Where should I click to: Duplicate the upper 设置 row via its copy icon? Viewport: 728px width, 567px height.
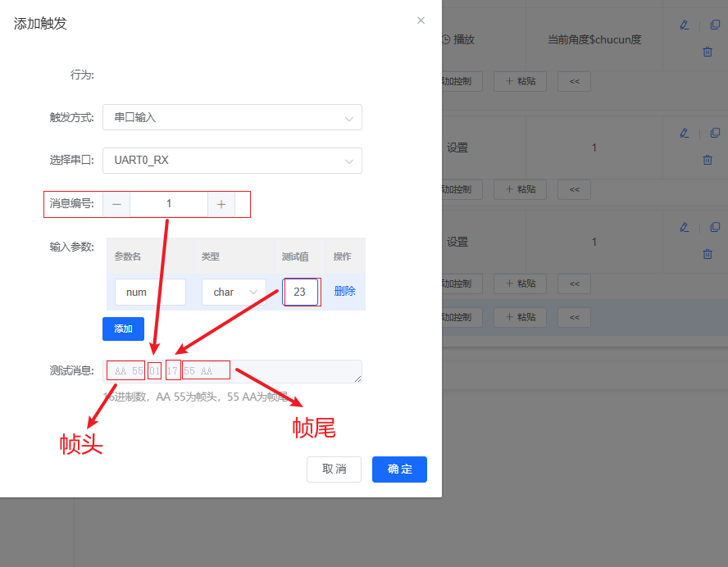715,133
